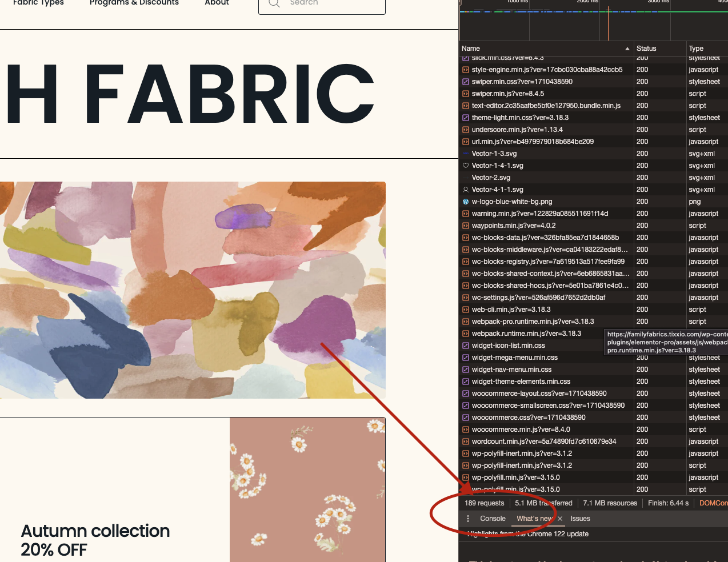Image resolution: width=728 pixels, height=562 pixels.
Task: Close the What's new drawer tab
Action: (x=560, y=519)
